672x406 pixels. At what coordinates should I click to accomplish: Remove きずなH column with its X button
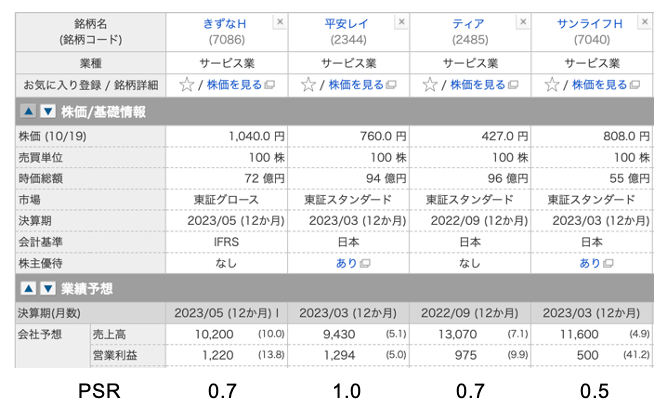[x=280, y=22]
